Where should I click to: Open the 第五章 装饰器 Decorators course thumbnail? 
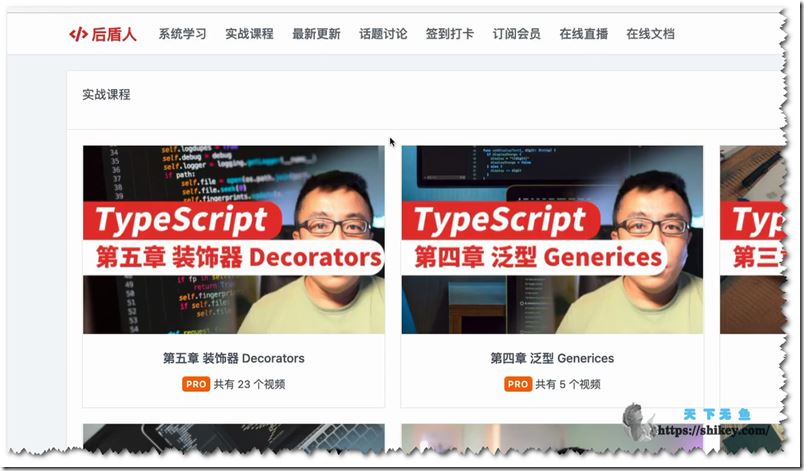233,239
